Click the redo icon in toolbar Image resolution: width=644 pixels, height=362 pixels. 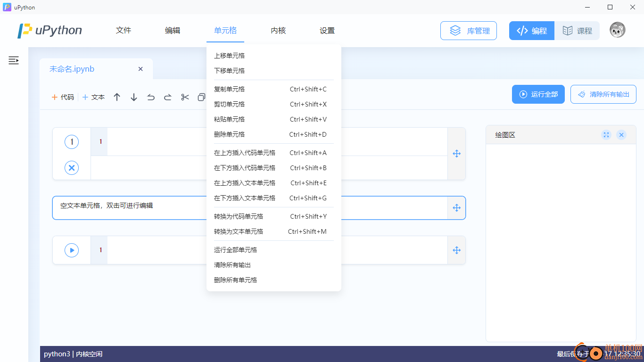click(x=168, y=97)
